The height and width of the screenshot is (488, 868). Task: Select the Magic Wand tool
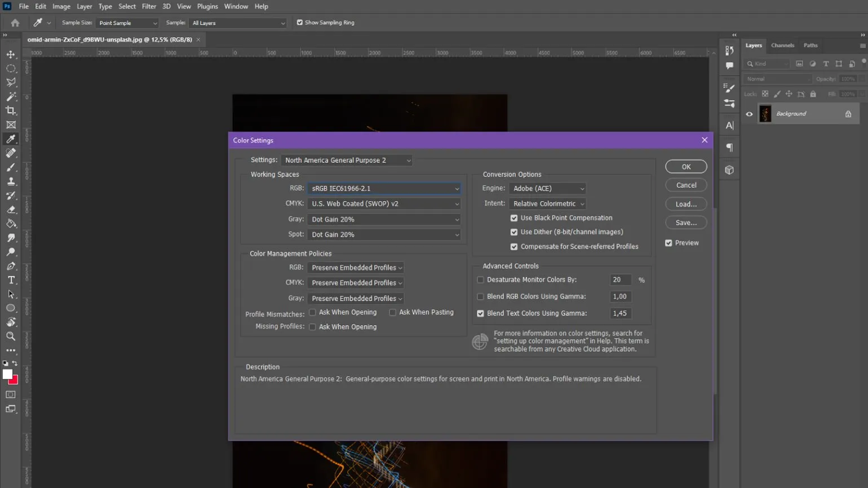(11, 97)
